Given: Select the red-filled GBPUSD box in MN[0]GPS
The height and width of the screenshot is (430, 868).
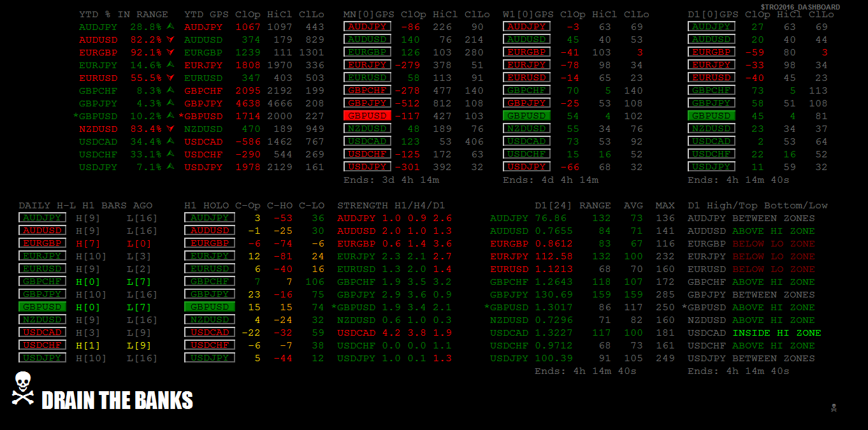Looking at the screenshot, I should click(367, 116).
